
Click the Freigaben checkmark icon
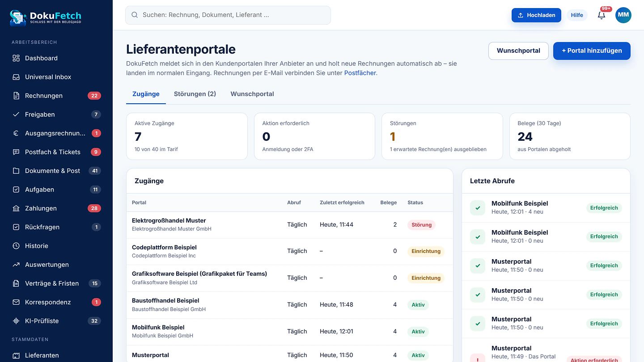[16, 114]
